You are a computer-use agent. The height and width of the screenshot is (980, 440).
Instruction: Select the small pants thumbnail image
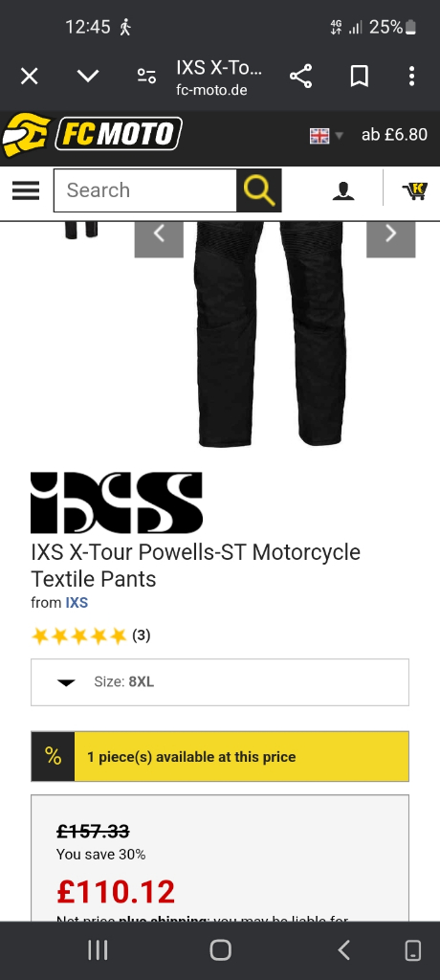tap(82, 230)
